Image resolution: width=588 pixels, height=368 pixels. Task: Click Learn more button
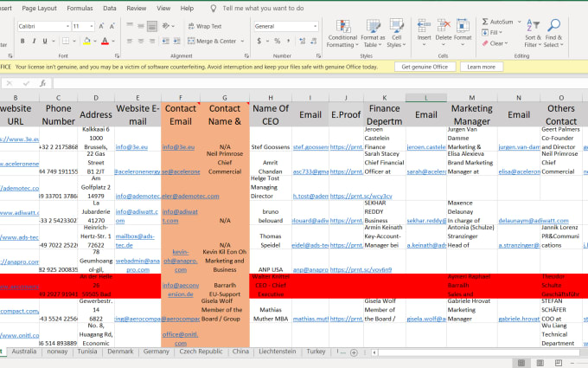[x=481, y=67]
